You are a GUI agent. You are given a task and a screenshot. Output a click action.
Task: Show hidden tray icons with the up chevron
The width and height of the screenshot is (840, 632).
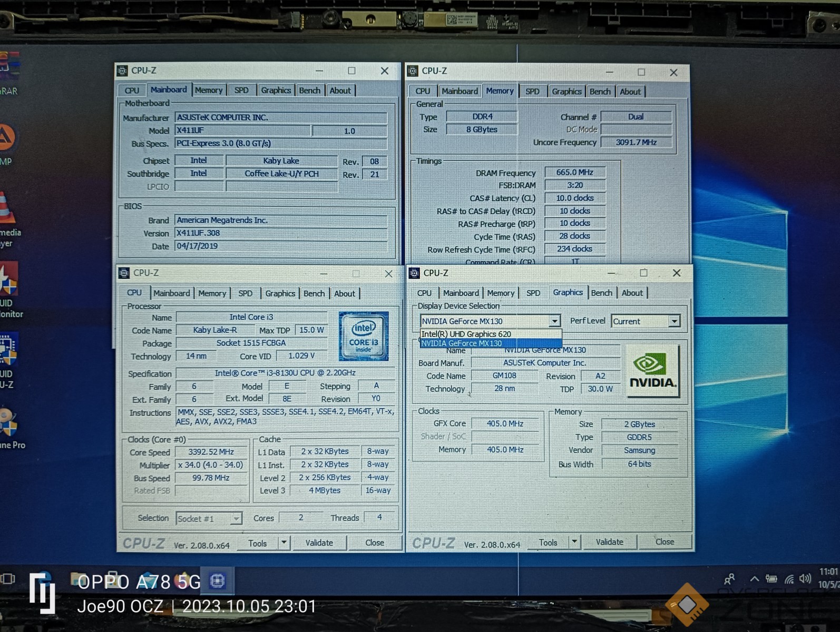pos(755,579)
